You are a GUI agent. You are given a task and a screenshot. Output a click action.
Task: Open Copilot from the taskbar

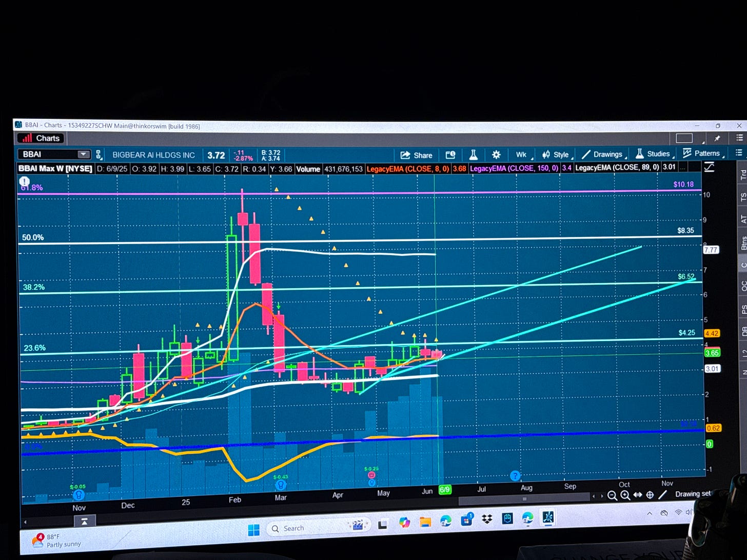(404, 523)
